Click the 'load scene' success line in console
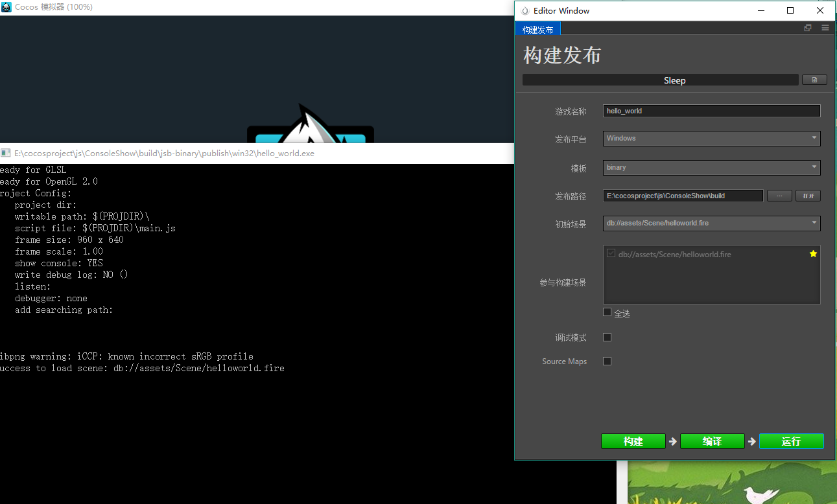 click(142, 368)
